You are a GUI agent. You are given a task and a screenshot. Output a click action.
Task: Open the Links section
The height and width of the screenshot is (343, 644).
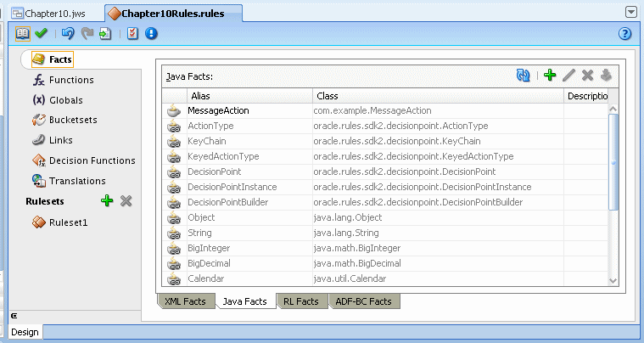click(x=53, y=140)
